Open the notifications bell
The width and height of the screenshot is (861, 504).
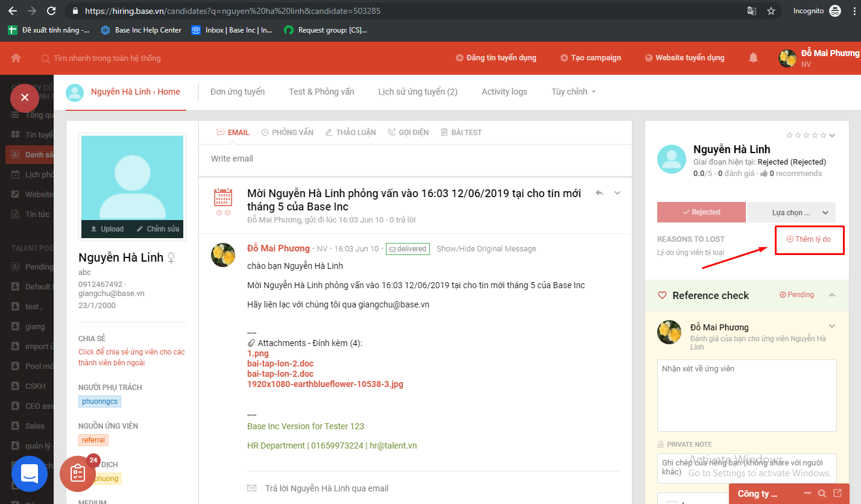tap(753, 58)
